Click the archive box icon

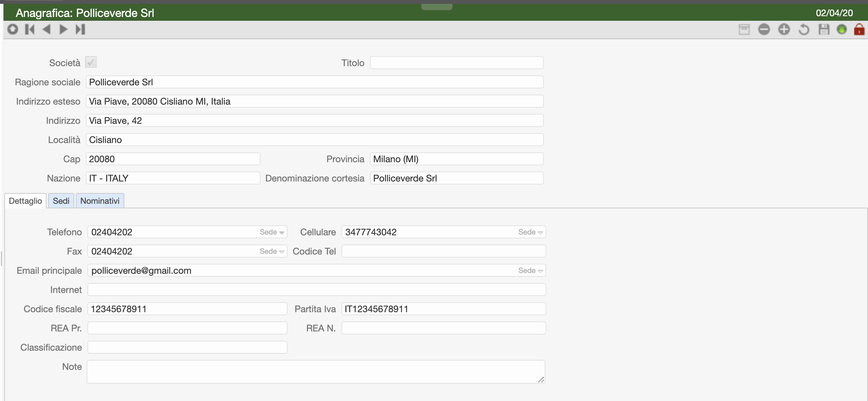744,29
